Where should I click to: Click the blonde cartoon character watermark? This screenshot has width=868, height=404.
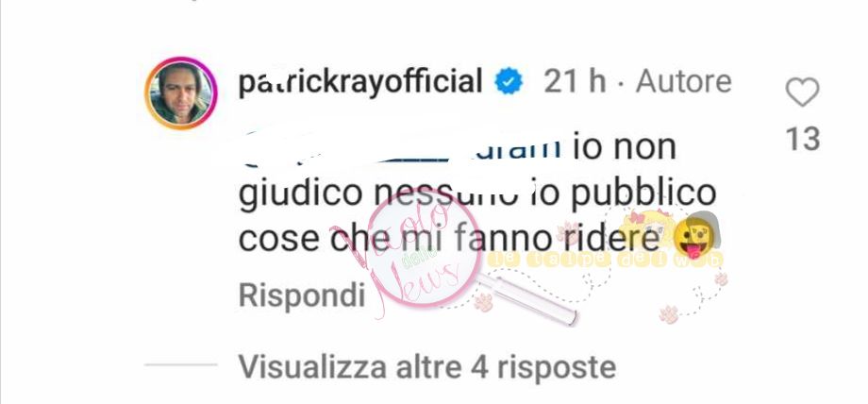click(x=645, y=226)
